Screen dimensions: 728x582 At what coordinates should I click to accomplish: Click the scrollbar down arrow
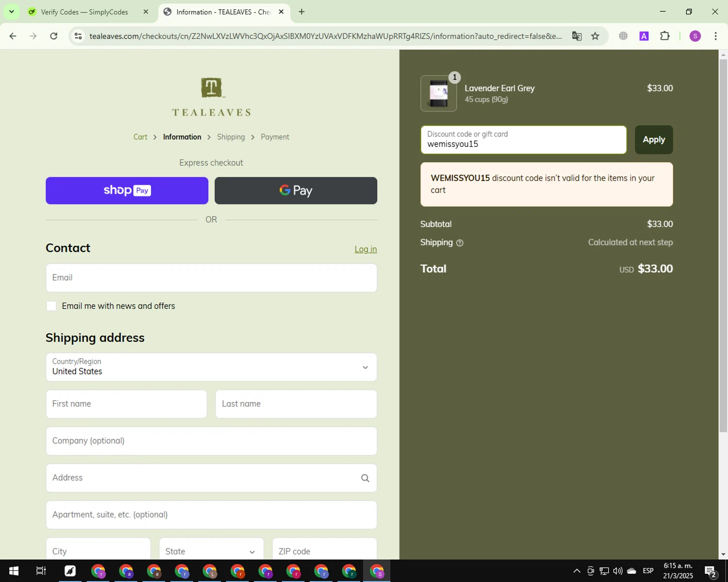click(723, 554)
